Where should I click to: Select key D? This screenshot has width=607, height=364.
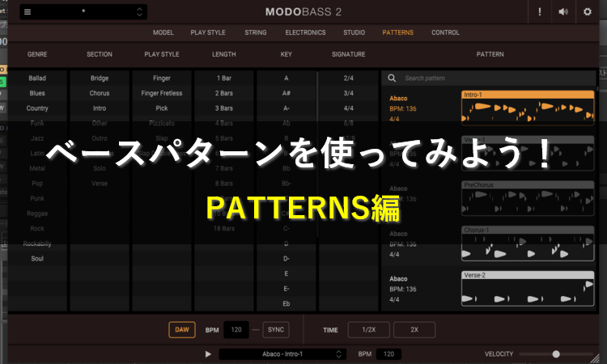point(286,243)
